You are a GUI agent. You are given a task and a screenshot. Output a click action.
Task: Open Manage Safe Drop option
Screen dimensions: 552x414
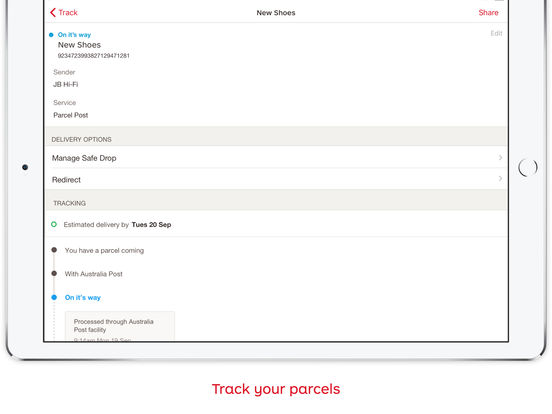pyautogui.click(x=276, y=158)
